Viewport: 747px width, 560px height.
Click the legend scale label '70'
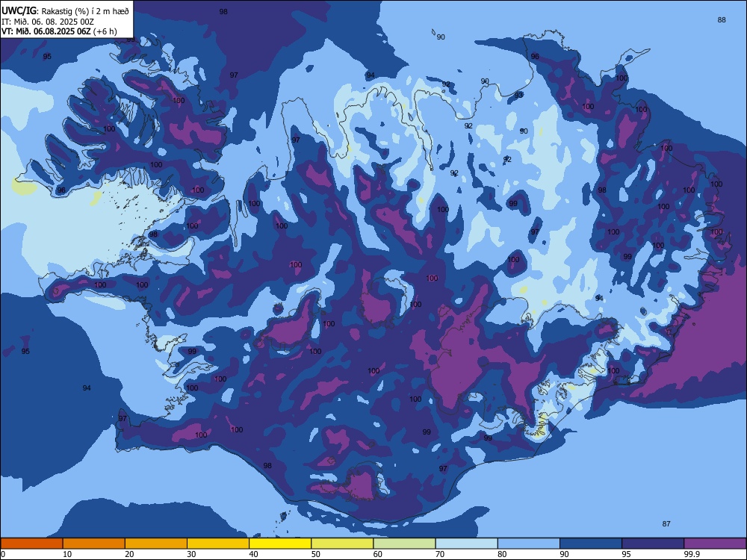(440, 554)
